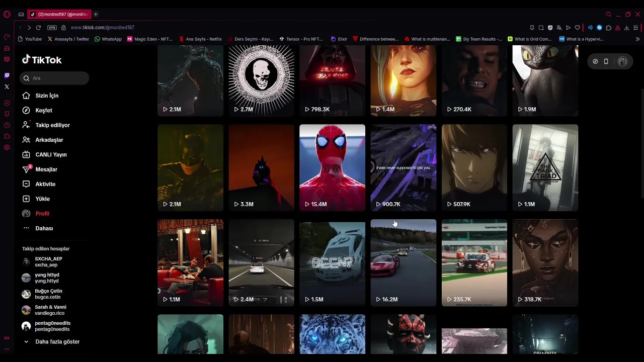Open the translate page icon
The width and height of the screenshot is (644, 362).
[x=559, y=28]
